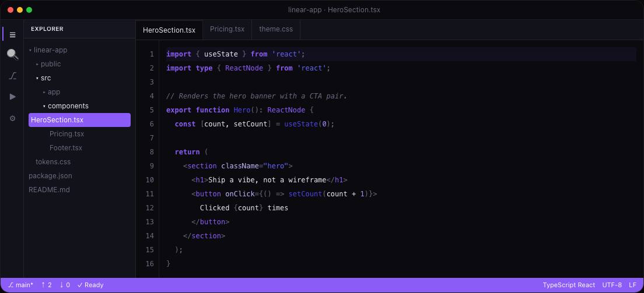Switch to the Pricing.tsx editor tab
Image resolution: width=644 pixels, height=293 pixels.
(227, 29)
